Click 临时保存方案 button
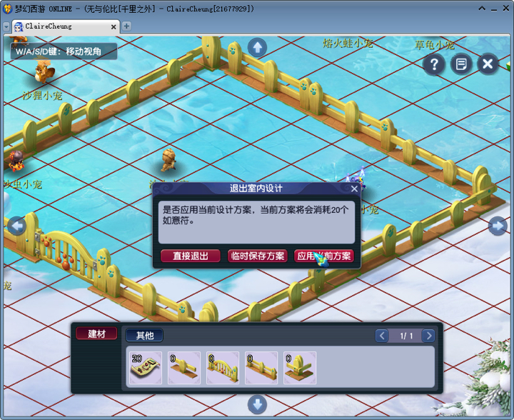The width and height of the screenshot is (514, 420). coord(258,256)
